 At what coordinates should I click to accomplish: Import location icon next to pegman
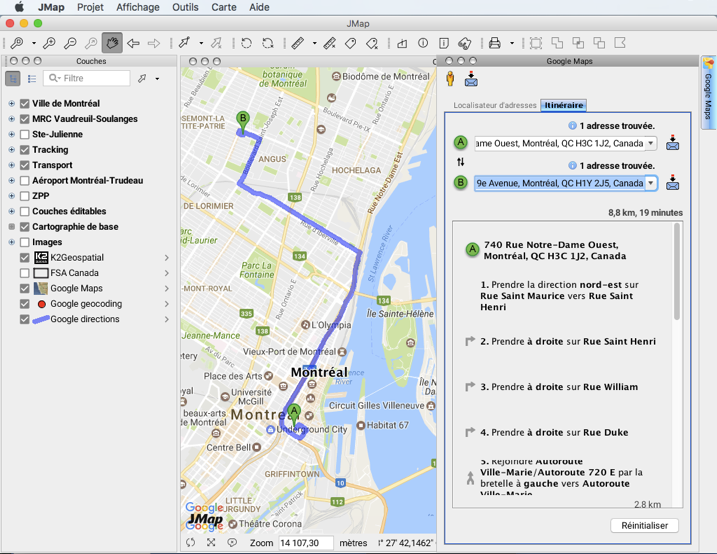[471, 79]
